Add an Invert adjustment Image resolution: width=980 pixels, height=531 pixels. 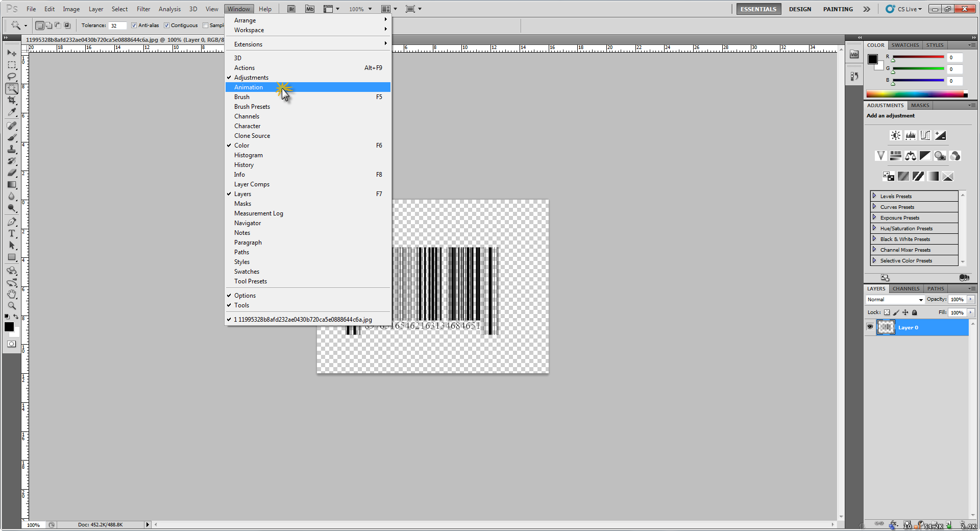[889, 176]
